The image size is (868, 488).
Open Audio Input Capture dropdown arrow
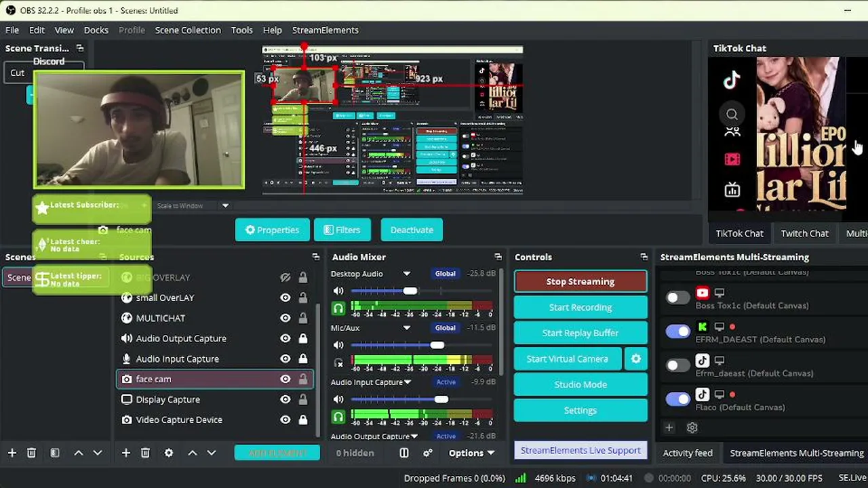coord(408,382)
